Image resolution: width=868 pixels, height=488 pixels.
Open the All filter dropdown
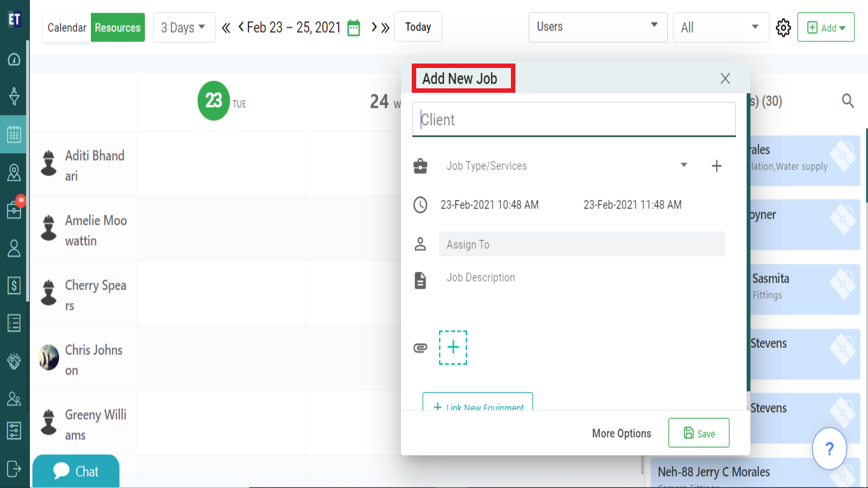[721, 27]
